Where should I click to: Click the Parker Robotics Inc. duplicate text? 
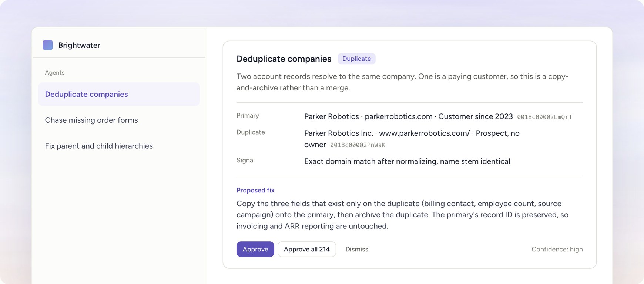click(412, 139)
